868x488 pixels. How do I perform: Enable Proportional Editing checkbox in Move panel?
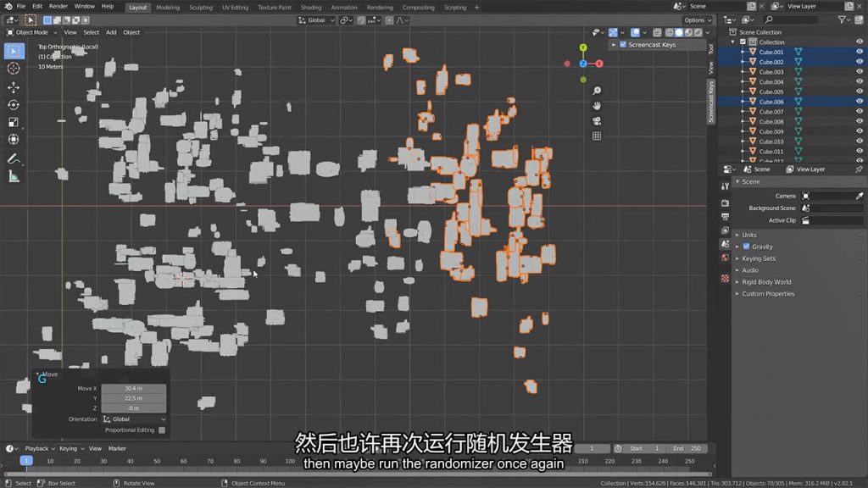click(162, 430)
